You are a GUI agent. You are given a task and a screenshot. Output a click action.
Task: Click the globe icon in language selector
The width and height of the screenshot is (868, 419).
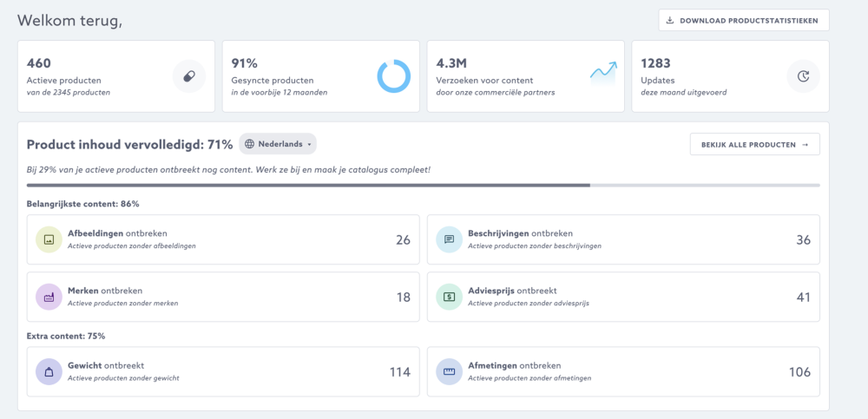250,144
